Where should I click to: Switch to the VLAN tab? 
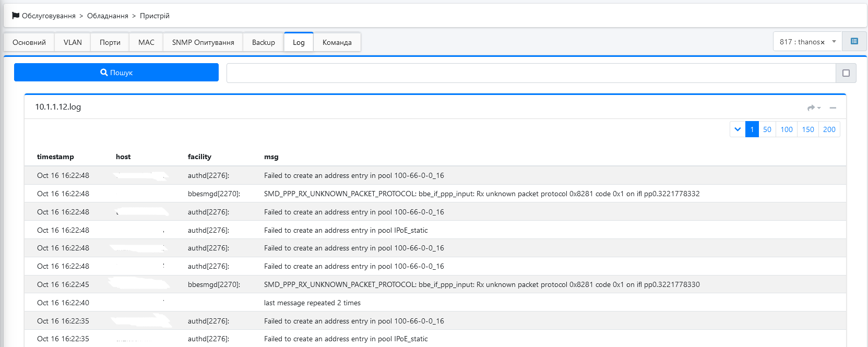pyautogui.click(x=73, y=42)
